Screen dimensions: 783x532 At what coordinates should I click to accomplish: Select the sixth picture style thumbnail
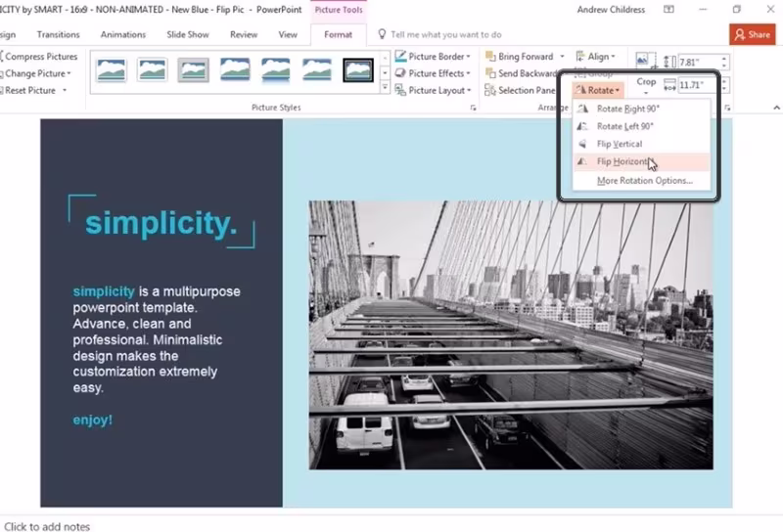pos(316,69)
